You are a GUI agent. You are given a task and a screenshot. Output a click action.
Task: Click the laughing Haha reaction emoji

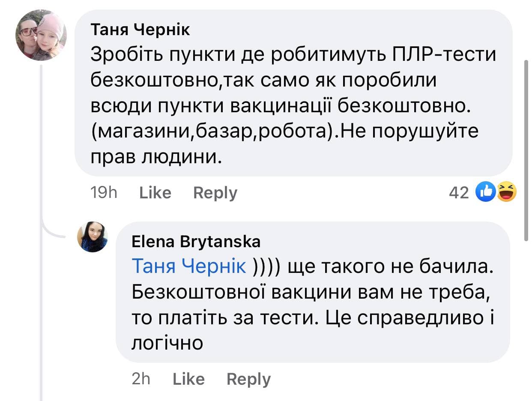pos(506,192)
